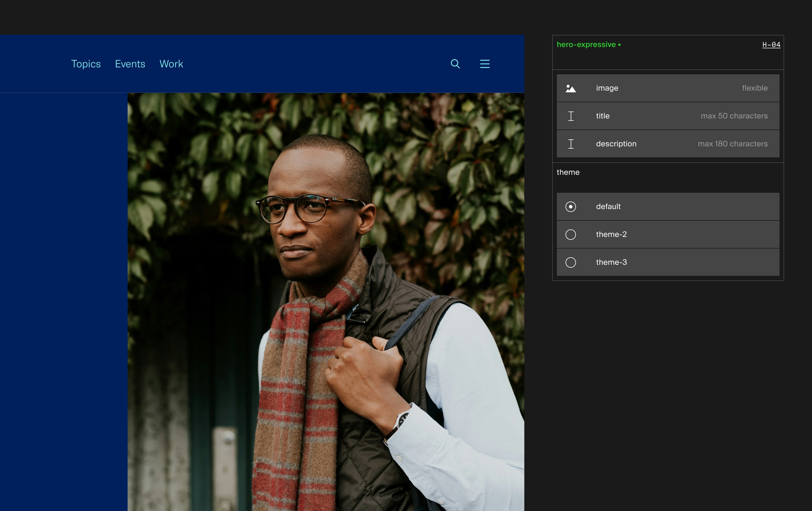The height and width of the screenshot is (511, 812).
Task: Choose the theme-3 radio option
Action: (x=570, y=262)
